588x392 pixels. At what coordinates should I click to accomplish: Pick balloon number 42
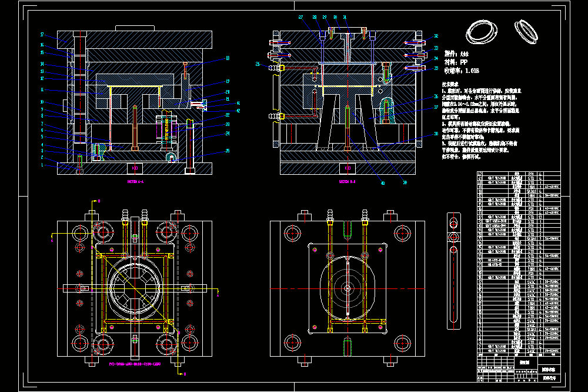(238, 111)
